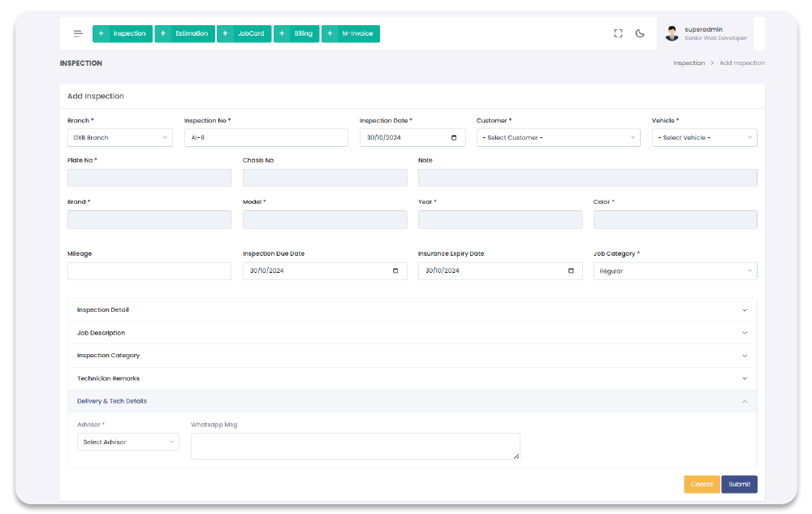Viewport: 812px width, 514px height.
Task: Expand the Technician Remarks section
Action: tap(412, 378)
